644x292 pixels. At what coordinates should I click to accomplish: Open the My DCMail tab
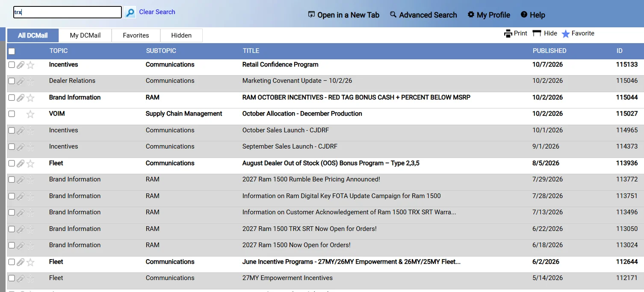(x=85, y=35)
